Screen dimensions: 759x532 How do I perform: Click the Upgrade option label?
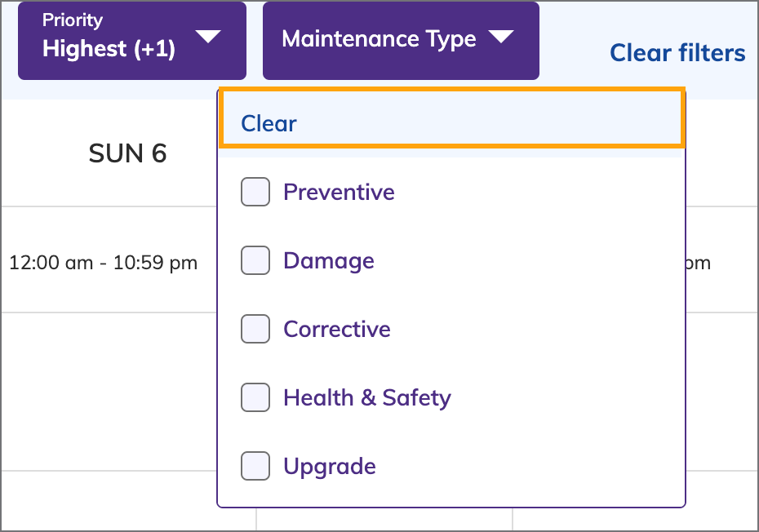tap(330, 467)
